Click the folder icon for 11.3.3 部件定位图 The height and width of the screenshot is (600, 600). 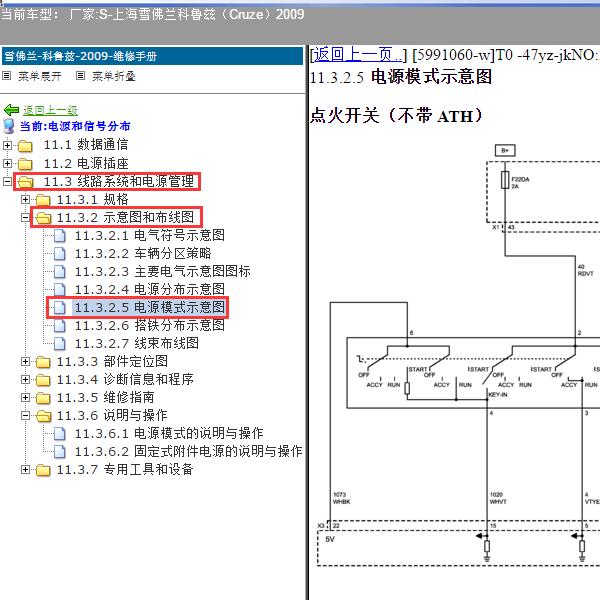pyautogui.click(x=43, y=362)
